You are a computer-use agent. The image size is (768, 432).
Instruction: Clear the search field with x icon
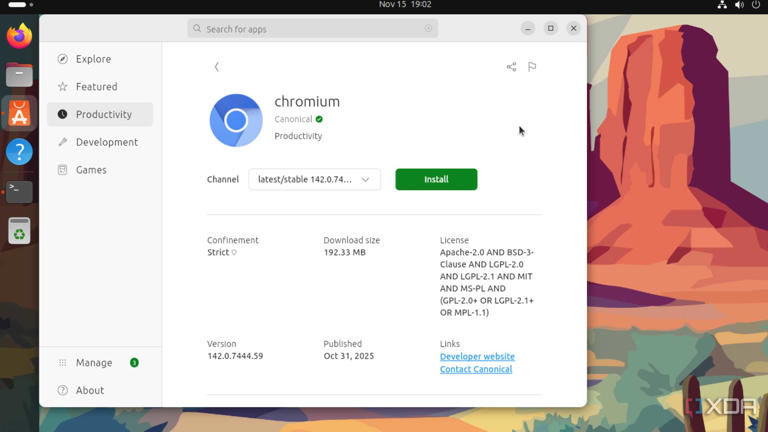[428, 28]
